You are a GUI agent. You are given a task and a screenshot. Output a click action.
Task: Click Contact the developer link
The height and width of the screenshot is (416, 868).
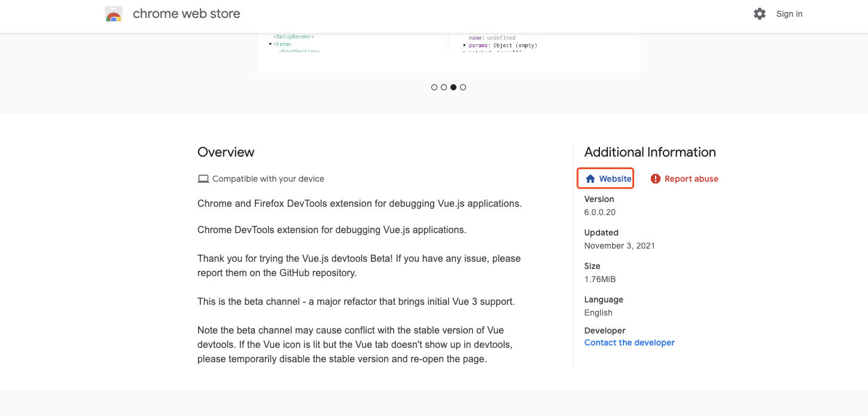pyautogui.click(x=629, y=342)
